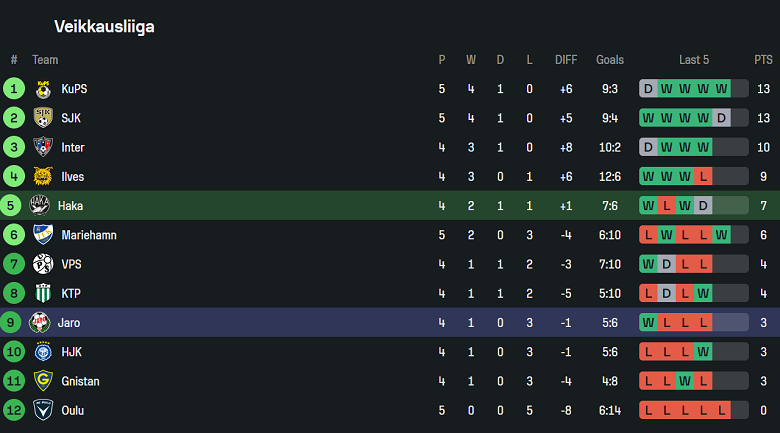This screenshot has height=433, width=780.
Task: Click the Inter team badge
Action: 43,147
